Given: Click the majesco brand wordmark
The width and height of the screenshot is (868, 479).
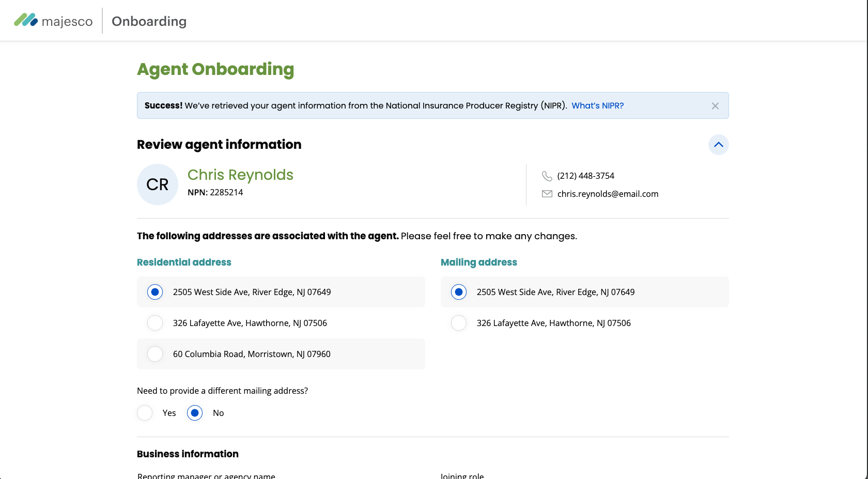Looking at the screenshot, I should (x=67, y=22).
